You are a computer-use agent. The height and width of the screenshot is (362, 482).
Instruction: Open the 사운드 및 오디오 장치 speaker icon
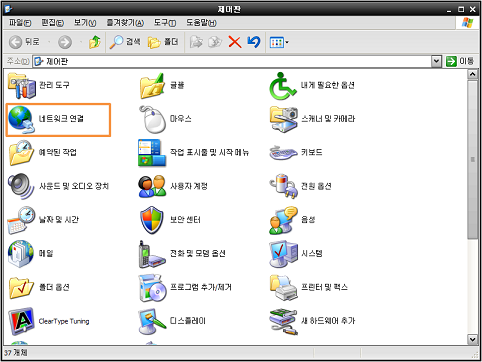pyautogui.click(x=21, y=186)
